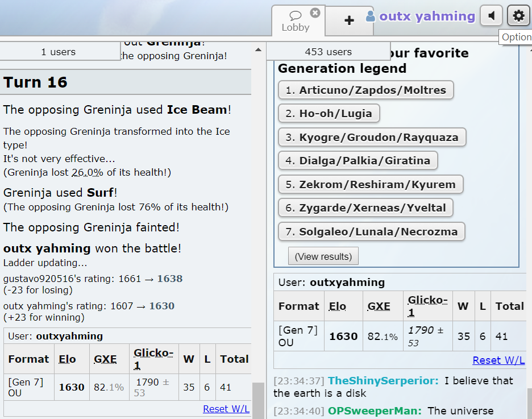Click the plus icon to join room

point(349,20)
